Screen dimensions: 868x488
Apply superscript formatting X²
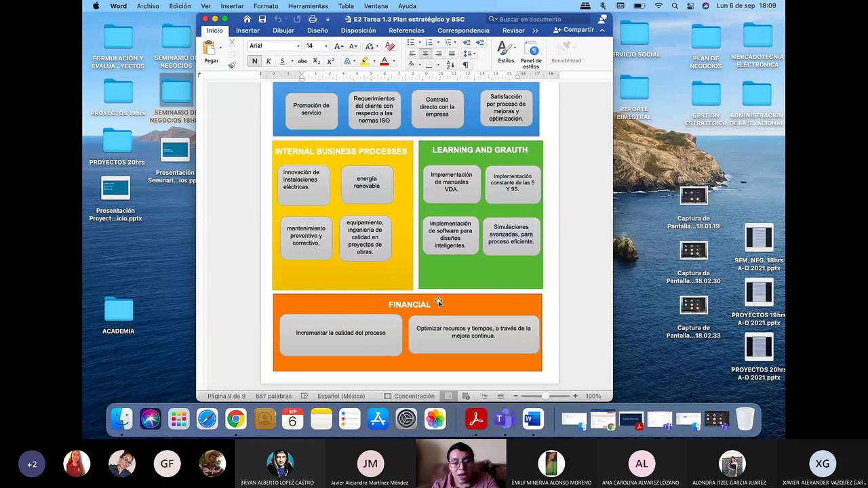coord(330,61)
